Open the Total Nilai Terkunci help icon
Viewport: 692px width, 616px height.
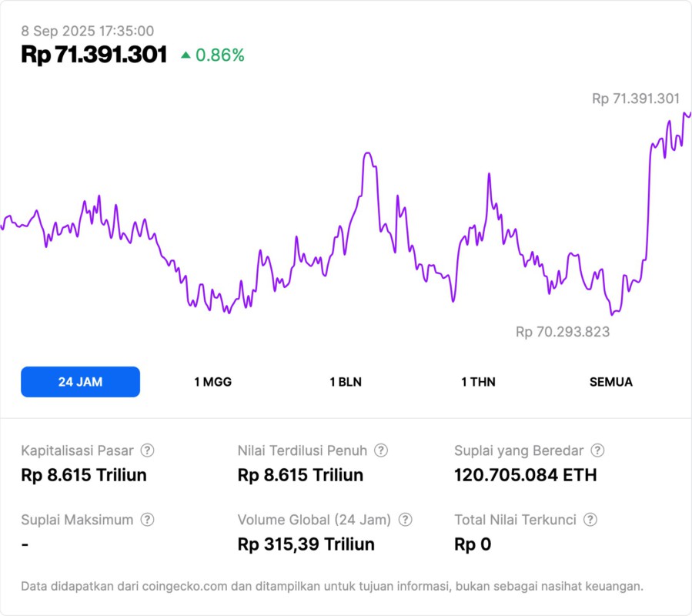[590, 520]
